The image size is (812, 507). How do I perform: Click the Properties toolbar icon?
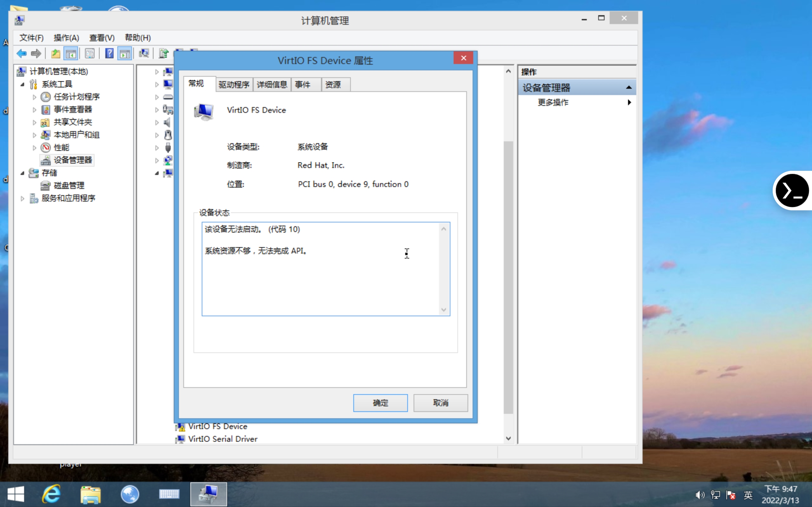(x=90, y=53)
